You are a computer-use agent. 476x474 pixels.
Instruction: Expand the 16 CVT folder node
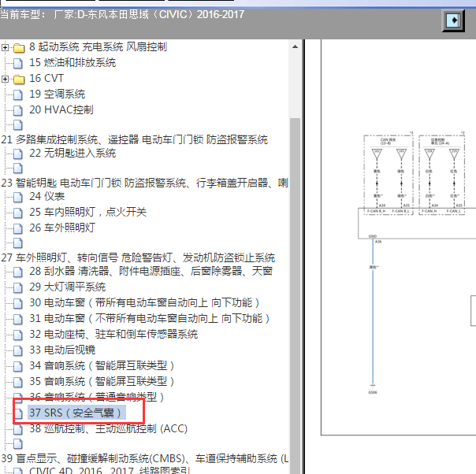point(5,80)
